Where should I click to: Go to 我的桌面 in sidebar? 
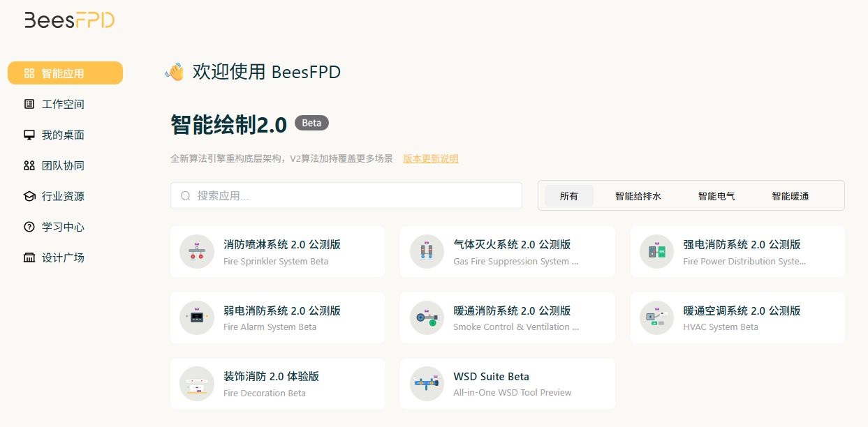(x=63, y=135)
